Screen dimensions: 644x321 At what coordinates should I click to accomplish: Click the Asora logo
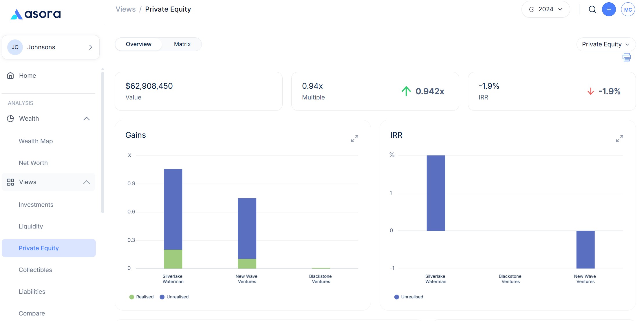click(36, 14)
